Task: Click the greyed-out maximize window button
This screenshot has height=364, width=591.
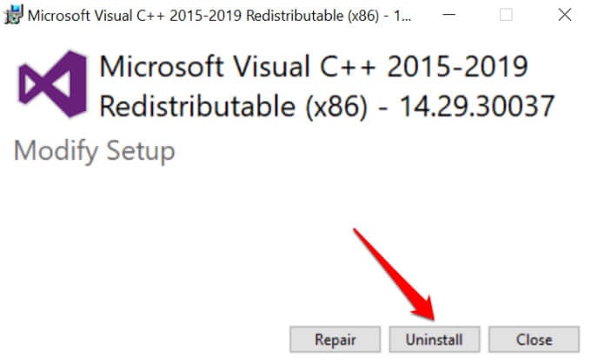Action: click(x=506, y=15)
